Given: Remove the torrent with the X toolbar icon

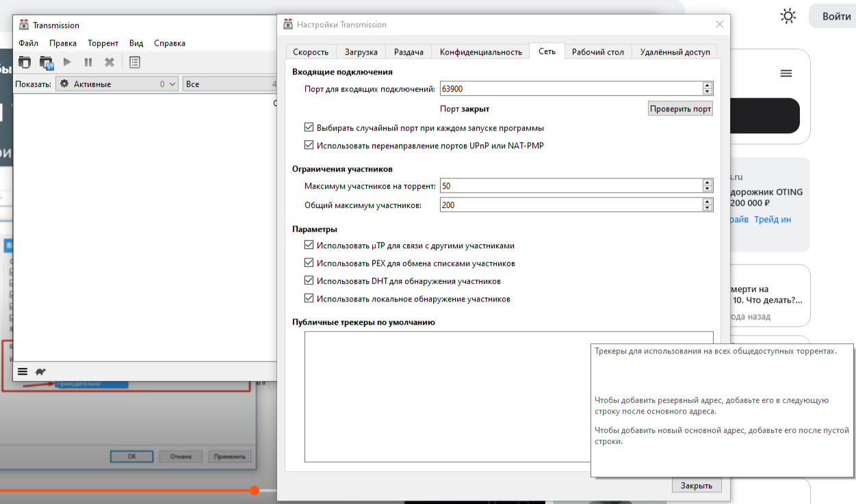Looking at the screenshot, I should click(109, 62).
